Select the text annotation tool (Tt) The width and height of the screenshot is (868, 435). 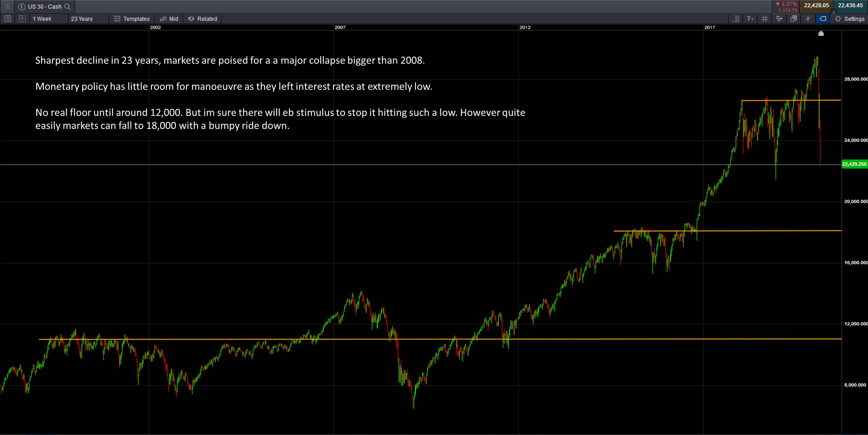point(750,19)
